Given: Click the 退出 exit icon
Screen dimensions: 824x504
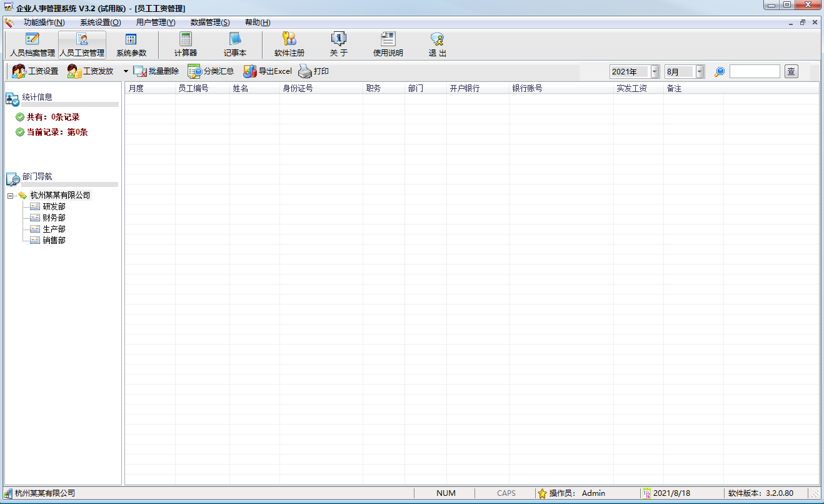Looking at the screenshot, I should 438,45.
